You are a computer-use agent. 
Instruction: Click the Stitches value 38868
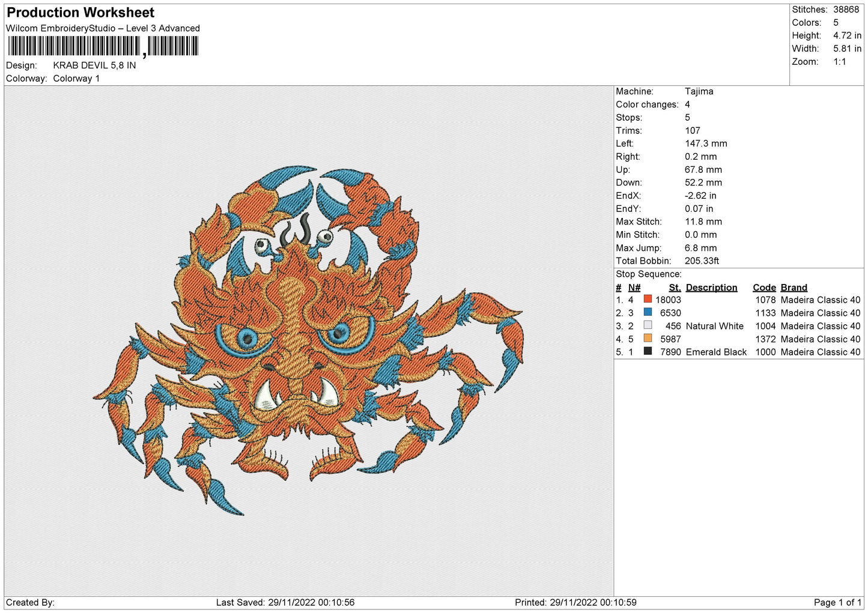(x=846, y=10)
